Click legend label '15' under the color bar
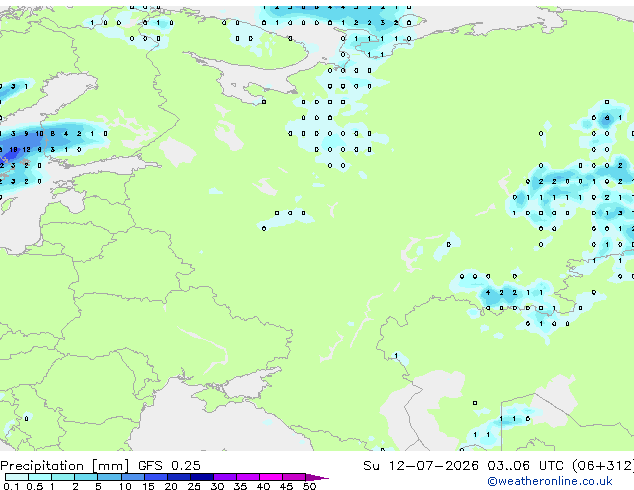 point(148,486)
